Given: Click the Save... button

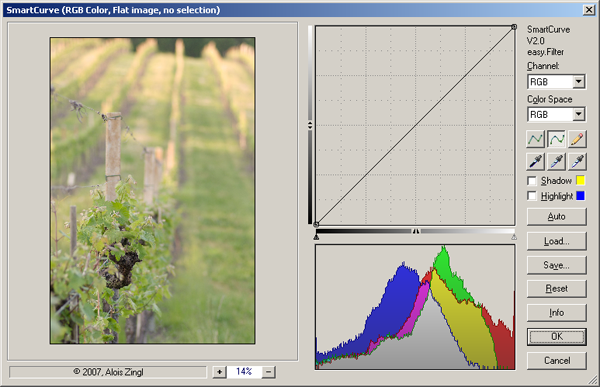Looking at the screenshot, I should pos(556,265).
